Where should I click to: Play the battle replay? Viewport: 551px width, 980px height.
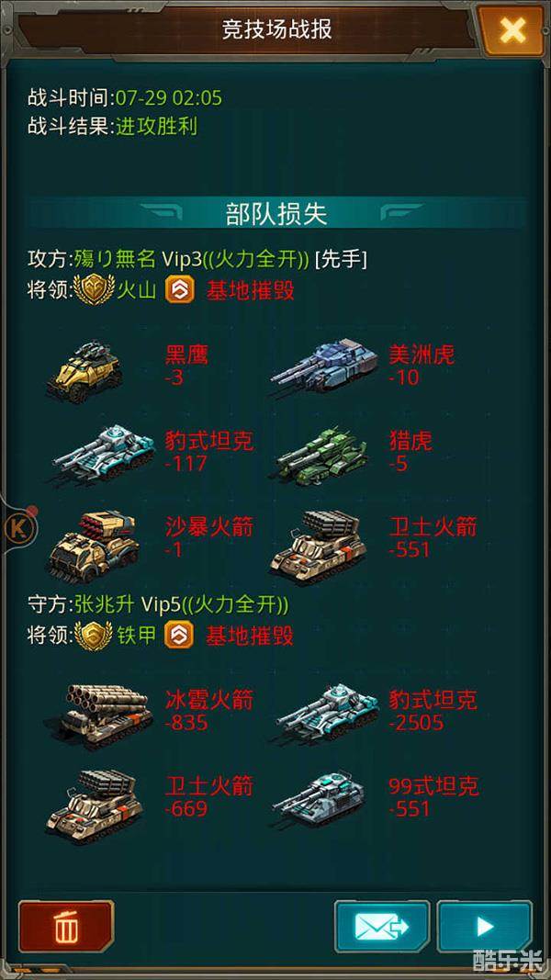point(485,926)
